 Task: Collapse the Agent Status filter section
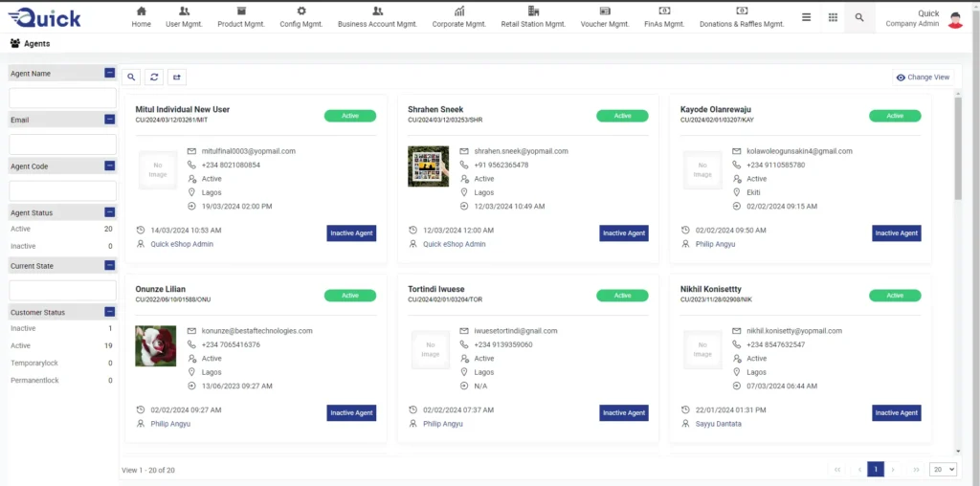(110, 212)
